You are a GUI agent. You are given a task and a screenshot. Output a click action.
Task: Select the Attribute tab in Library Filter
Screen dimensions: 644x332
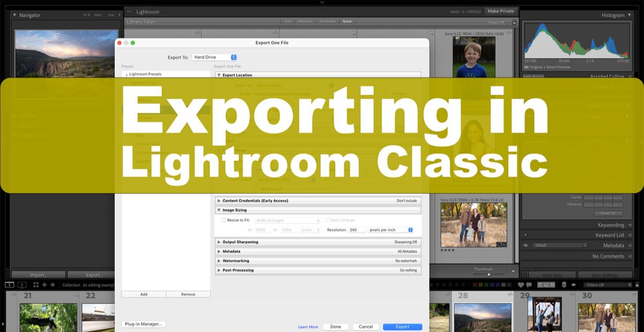click(305, 21)
